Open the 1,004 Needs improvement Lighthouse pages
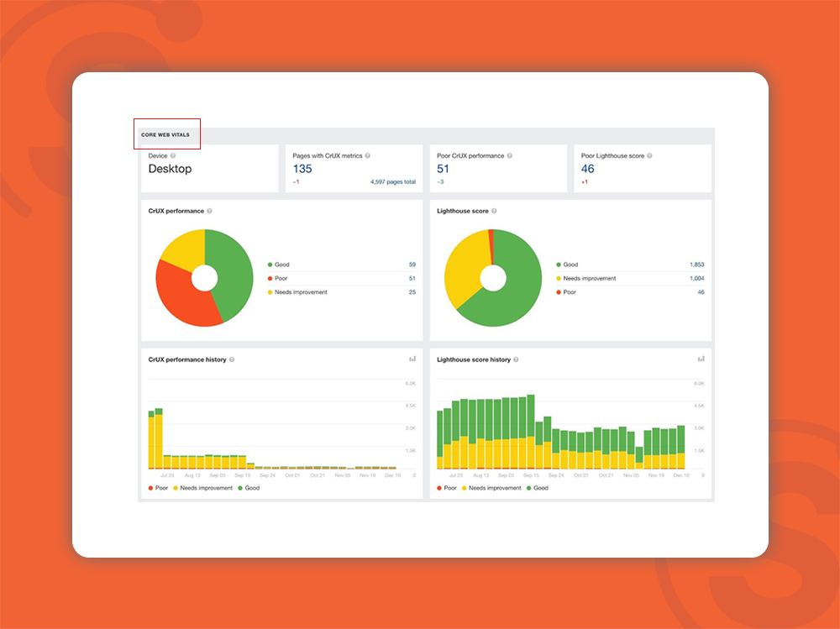This screenshot has height=629, width=840. coord(697,279)
